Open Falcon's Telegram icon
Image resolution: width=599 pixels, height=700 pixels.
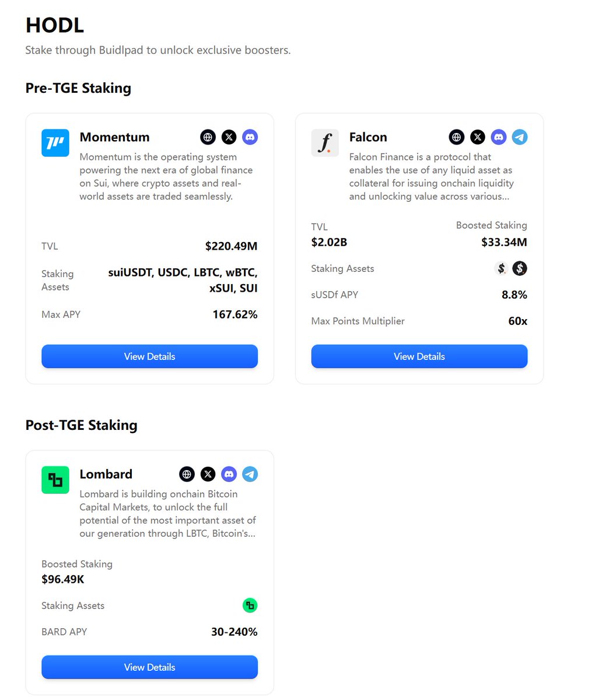(x=520, y=137)
